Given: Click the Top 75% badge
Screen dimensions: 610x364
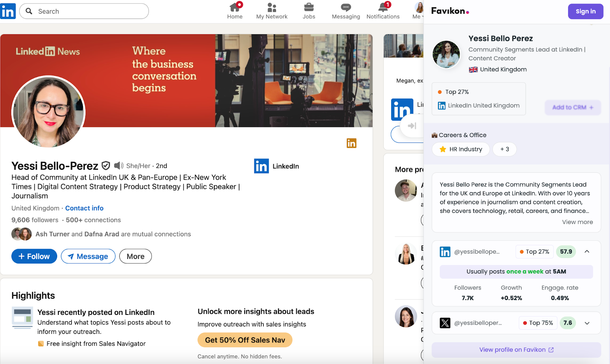Looking at the screenshot, I should pyautogui.click(x=538, y=323).
